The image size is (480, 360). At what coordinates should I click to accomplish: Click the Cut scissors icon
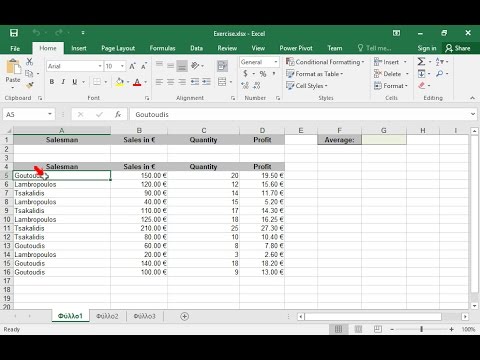30,62
